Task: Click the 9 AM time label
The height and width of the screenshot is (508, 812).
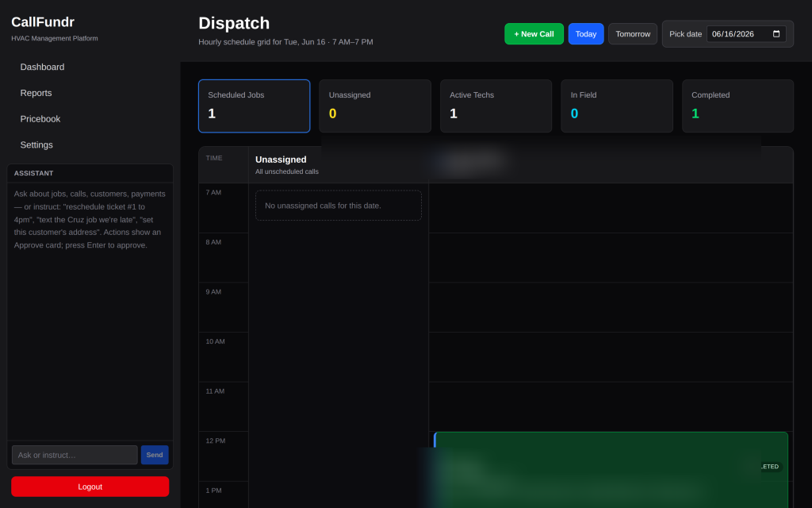Action: pyautogui.click(x=213, y=292)
